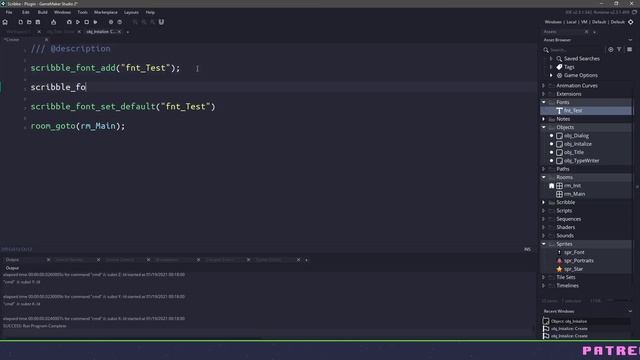
Task: Collapse the Recent Windows panel
Action: pyautogui.click(x=630, y=311)
